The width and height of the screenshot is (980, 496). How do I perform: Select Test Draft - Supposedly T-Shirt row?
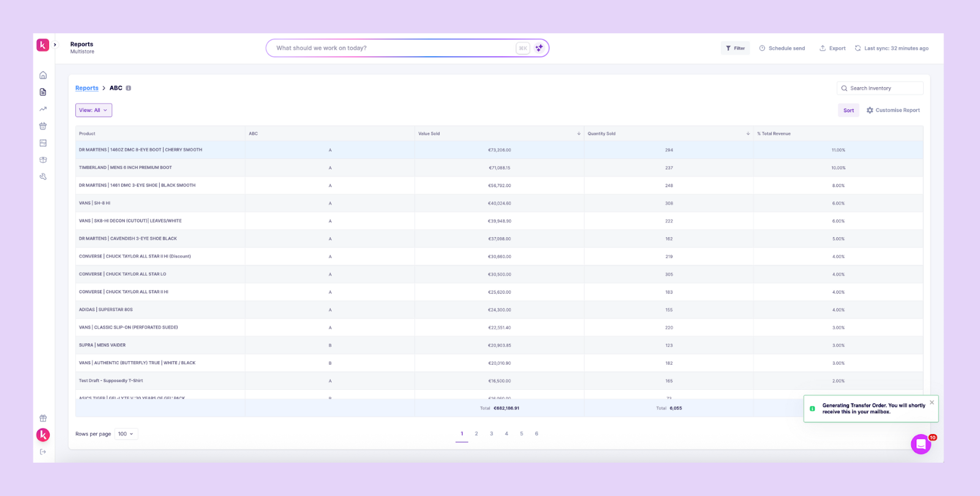tap(499, 381)
